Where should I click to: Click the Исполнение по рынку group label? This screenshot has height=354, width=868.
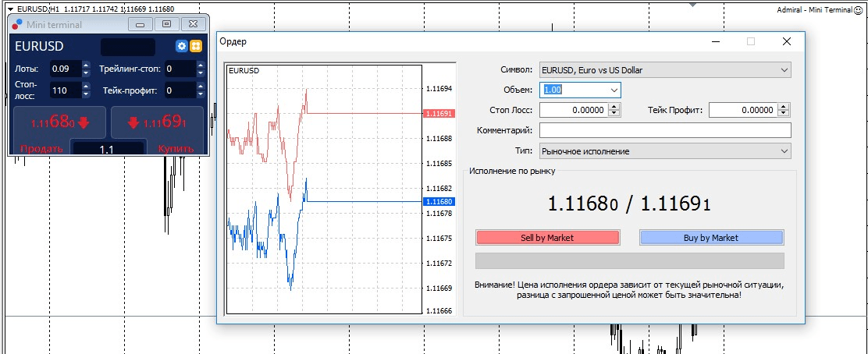pyautogui.click(x=512, y=171)
